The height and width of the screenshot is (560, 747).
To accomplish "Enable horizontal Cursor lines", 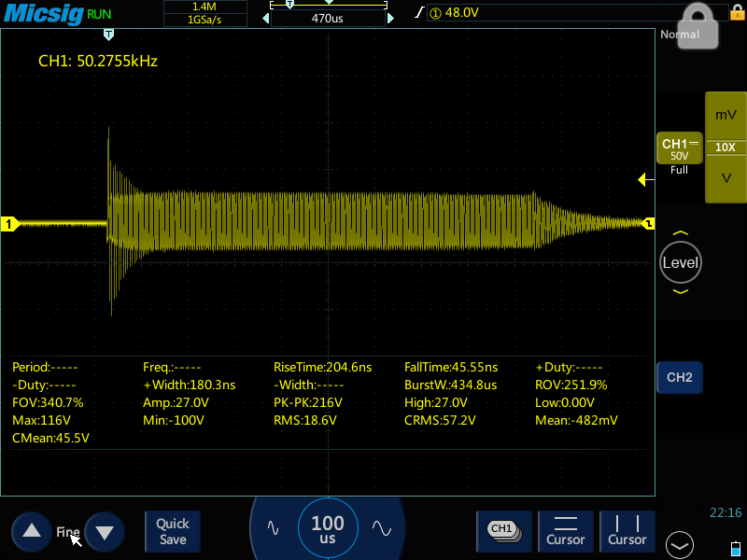I will coord(566,531).
